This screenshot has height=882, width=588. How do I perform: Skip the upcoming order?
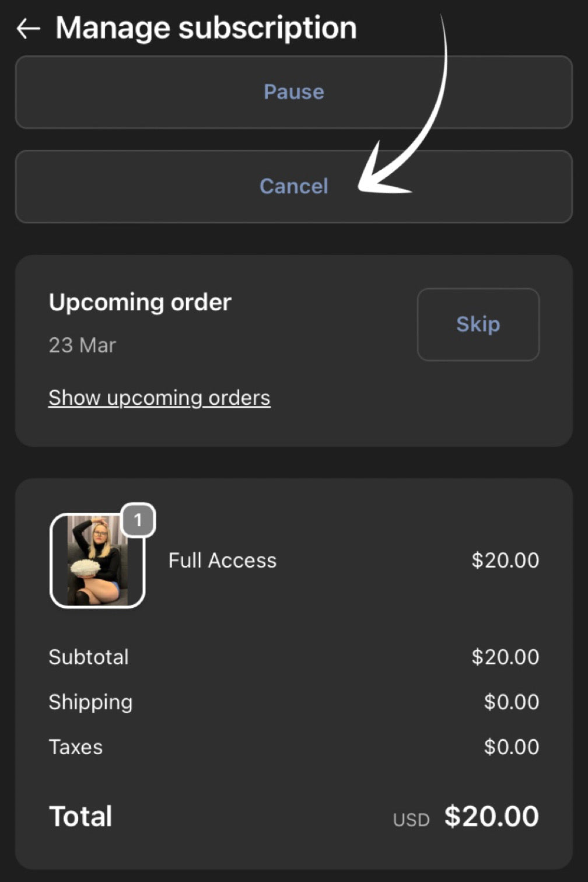tap(478, 324)
